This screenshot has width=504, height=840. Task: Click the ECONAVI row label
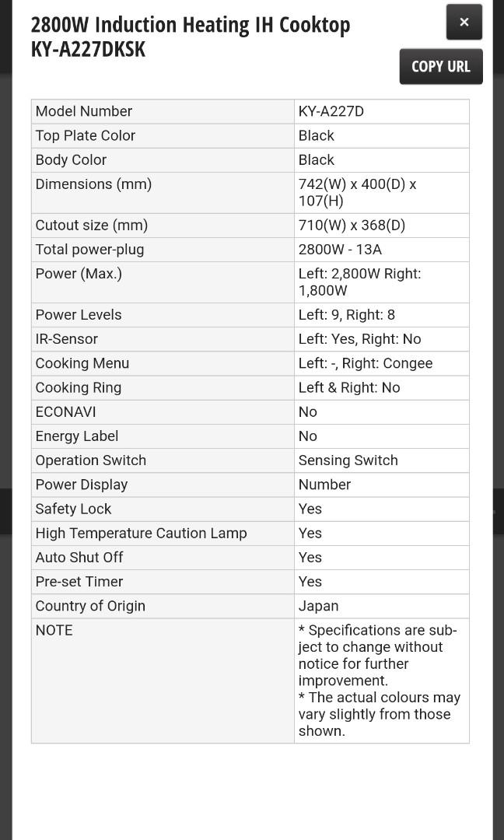(66, 411)
